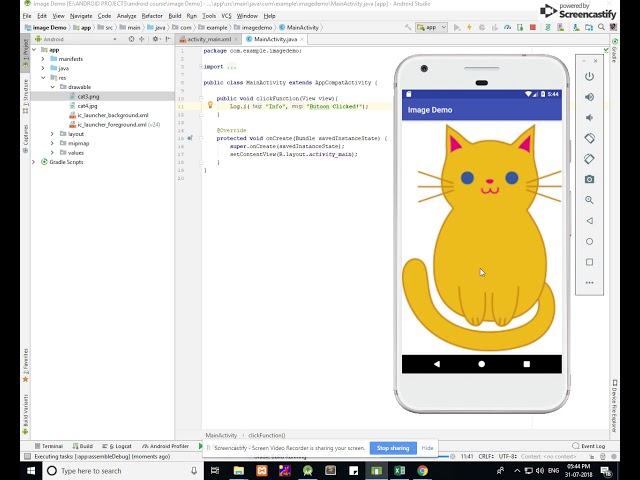Select ic_launcher_background.xml file

[113, 115]
